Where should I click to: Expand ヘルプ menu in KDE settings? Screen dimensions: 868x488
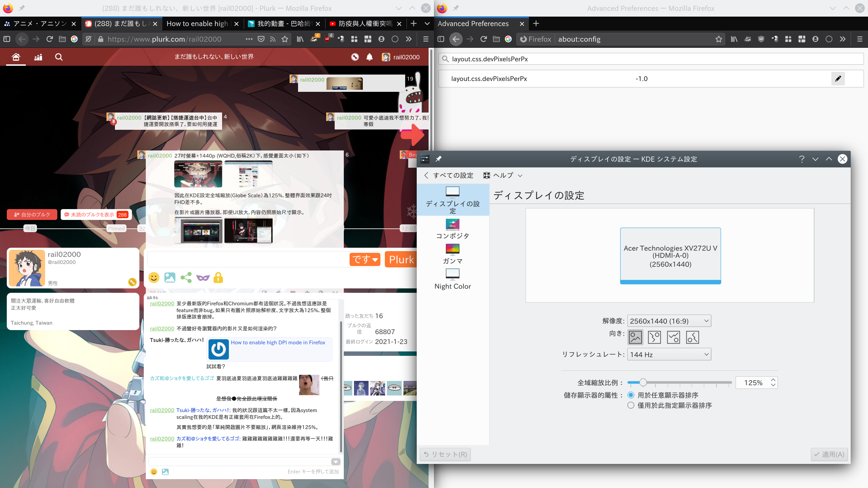click(502, 176)
